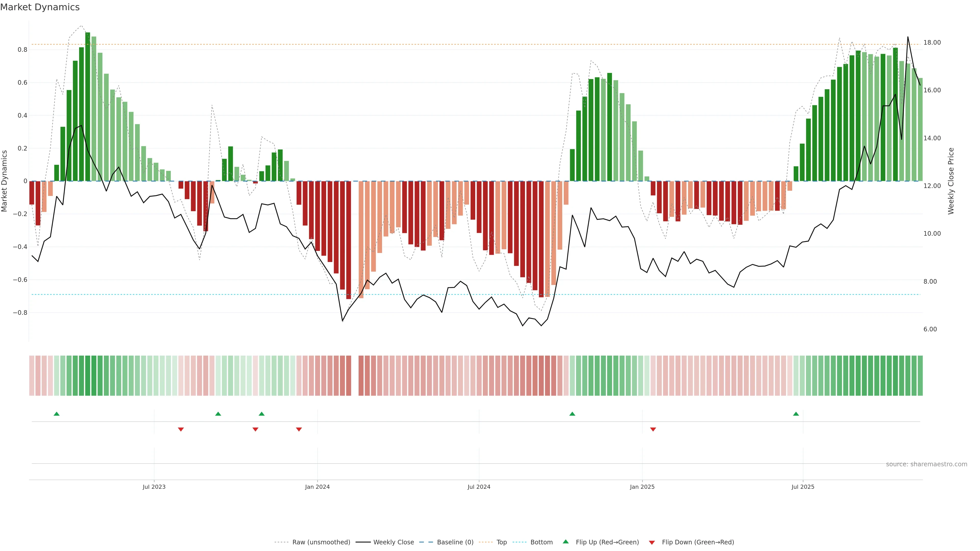This screenshot has height=551, width=980.
Task: Click the 18.00 right-axis price label
Action: point(932,43)
